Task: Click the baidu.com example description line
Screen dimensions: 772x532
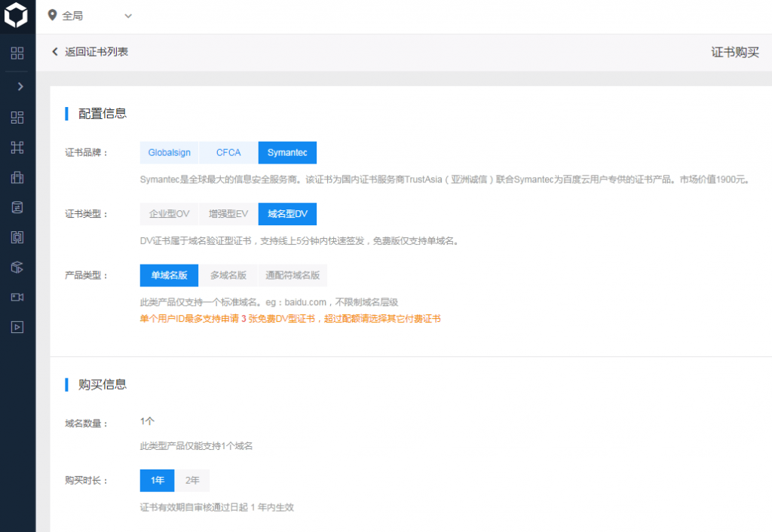Action: (x=269, y=302)
